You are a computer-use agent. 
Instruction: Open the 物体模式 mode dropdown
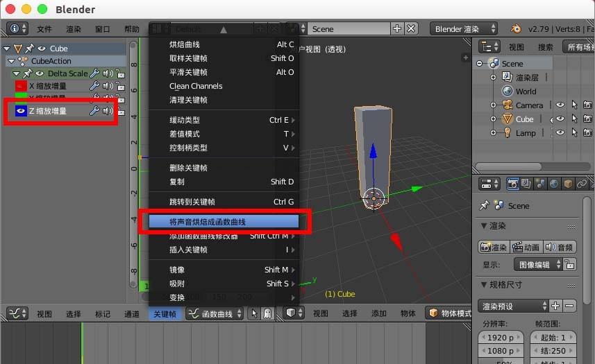pyautogui.click(x=449, y=313)
